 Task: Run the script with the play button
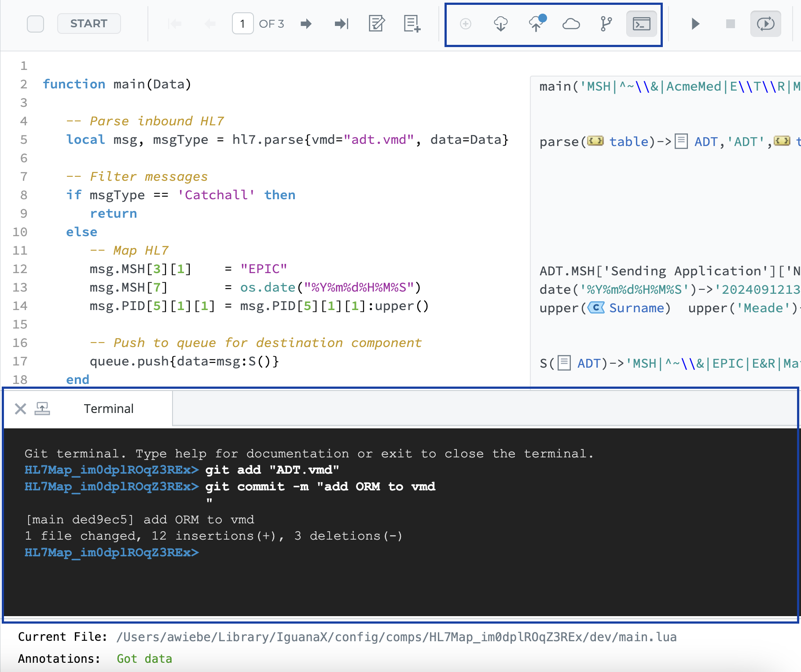pos(695,24)
